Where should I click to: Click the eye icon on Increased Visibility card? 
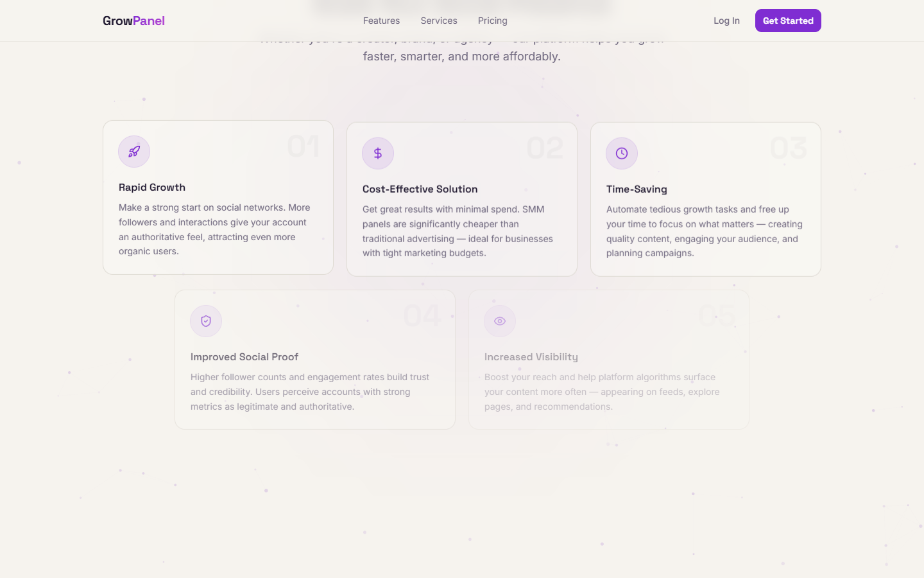click(500, 321)
